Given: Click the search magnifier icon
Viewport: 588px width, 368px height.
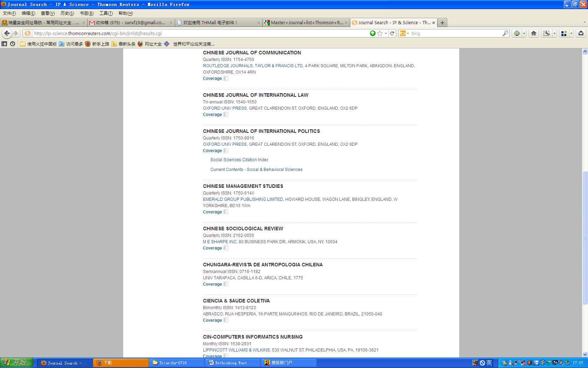Looking at the screenshot, I should click(x=505, y=33).
